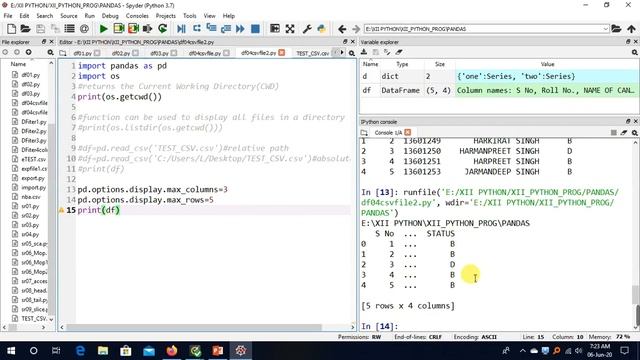Toggle fullscreen mode icon
Viewport: 640px width, 360px height.
[290, 29]
